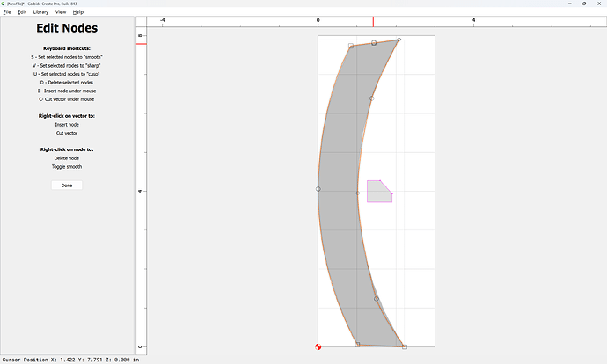The width and height of the screenshot is (607, 364).
Task: Click the Carbide Create app icon in the title bar
Action: coord(4,4)
